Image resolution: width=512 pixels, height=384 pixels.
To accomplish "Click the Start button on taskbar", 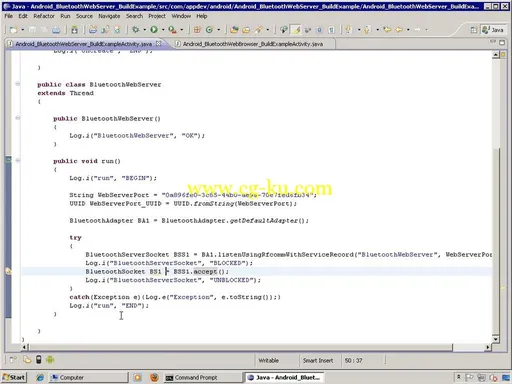I will pyautogui.click(x=14, y=377).
